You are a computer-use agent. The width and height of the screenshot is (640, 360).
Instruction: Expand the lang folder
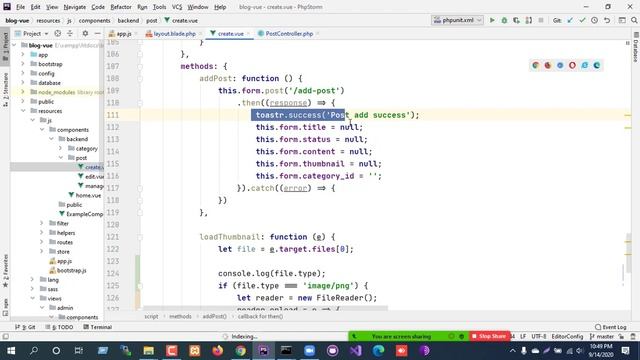coord(32,280)
